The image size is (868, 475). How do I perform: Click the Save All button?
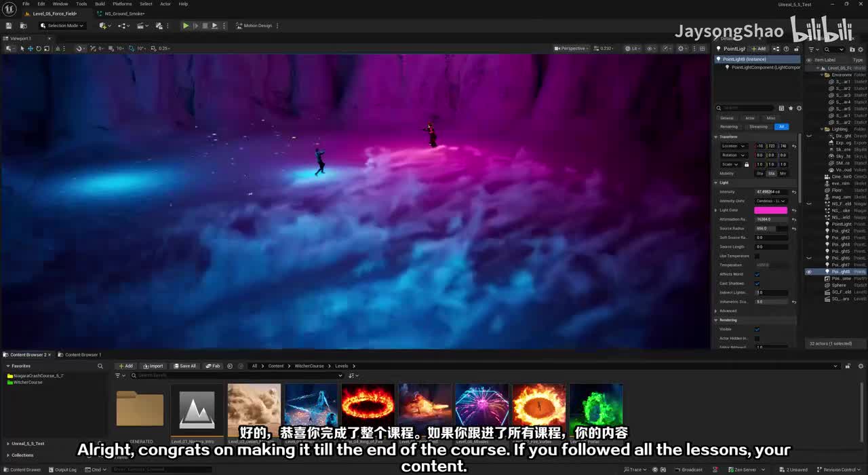pos(184,366)
